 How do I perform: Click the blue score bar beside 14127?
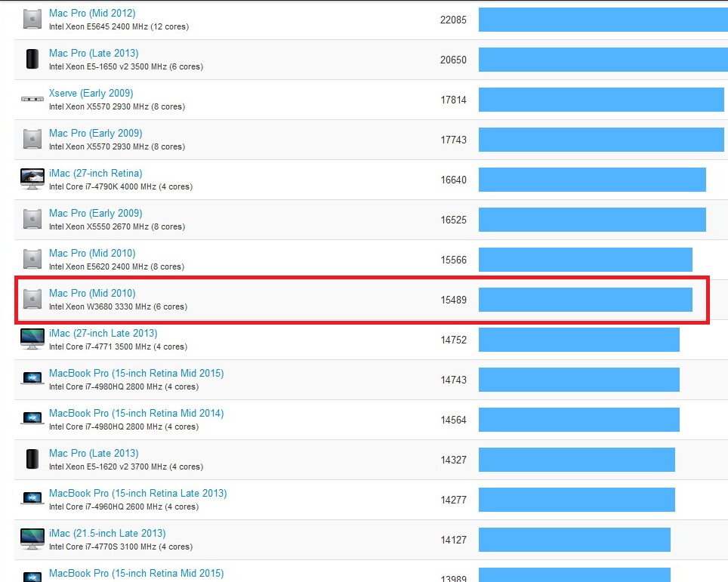point(575,540)
